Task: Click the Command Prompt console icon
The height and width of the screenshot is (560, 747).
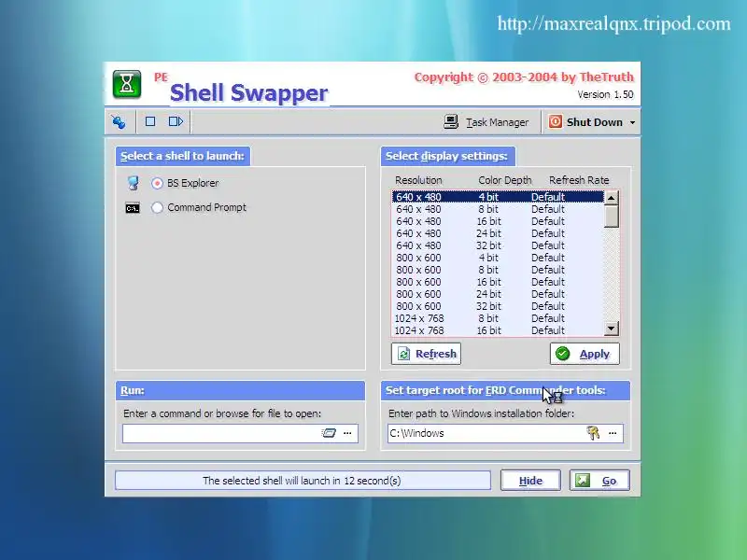Action: 133,208
